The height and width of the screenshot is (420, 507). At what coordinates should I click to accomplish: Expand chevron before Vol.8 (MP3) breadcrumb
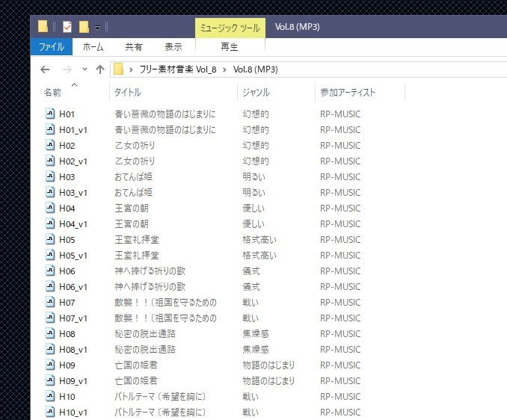click(x=224, y=70)
